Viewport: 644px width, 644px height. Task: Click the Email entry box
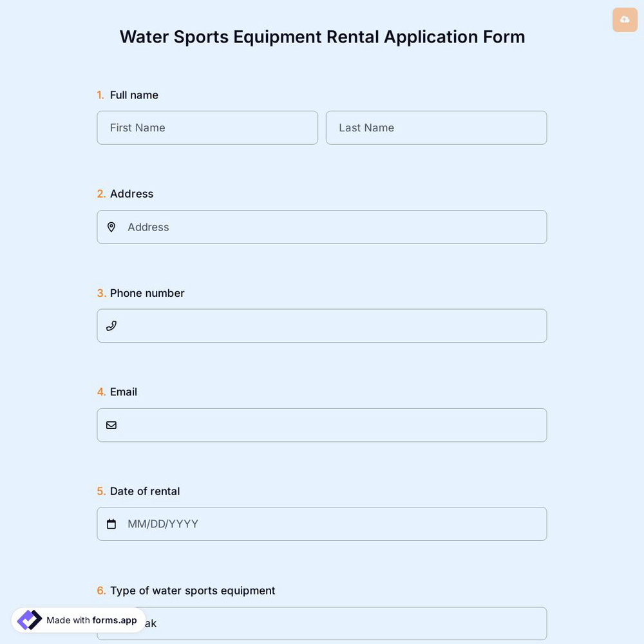coord(322,424)
